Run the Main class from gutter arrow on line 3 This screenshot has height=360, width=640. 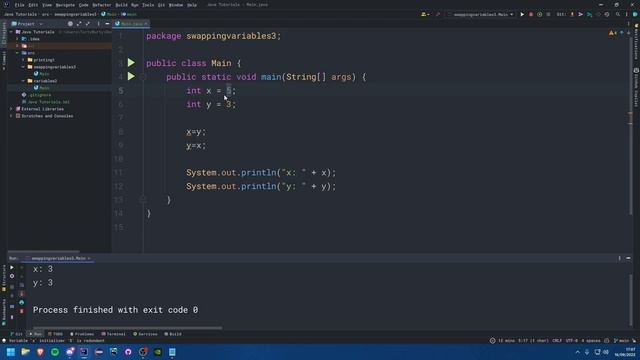coord(131,62)
